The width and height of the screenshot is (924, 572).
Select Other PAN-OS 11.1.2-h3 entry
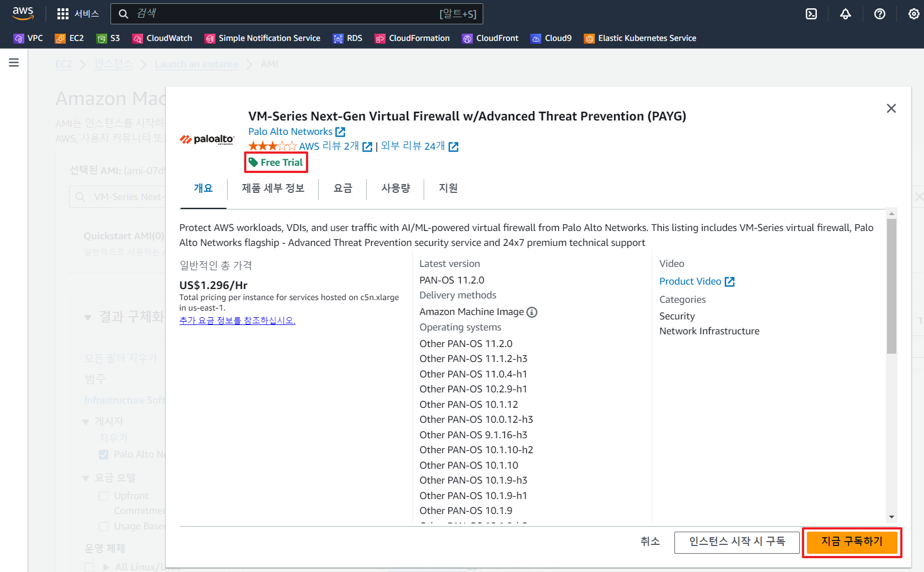pos(473,359)
